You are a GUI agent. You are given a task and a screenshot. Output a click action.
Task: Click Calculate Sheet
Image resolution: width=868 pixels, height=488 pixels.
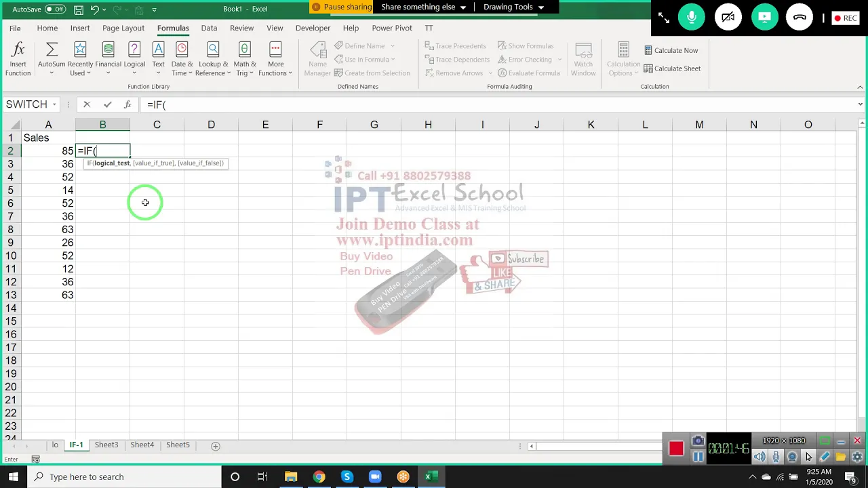pyautogui.click(x=672, y=68)
